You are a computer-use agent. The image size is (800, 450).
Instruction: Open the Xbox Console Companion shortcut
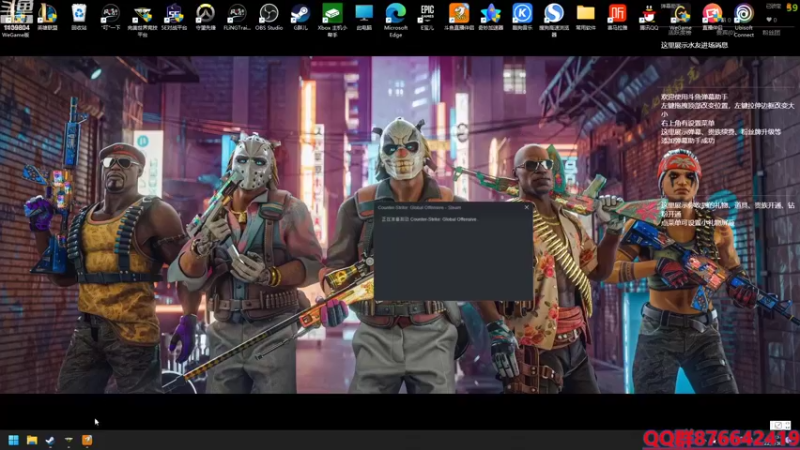[x=332, y=20]
